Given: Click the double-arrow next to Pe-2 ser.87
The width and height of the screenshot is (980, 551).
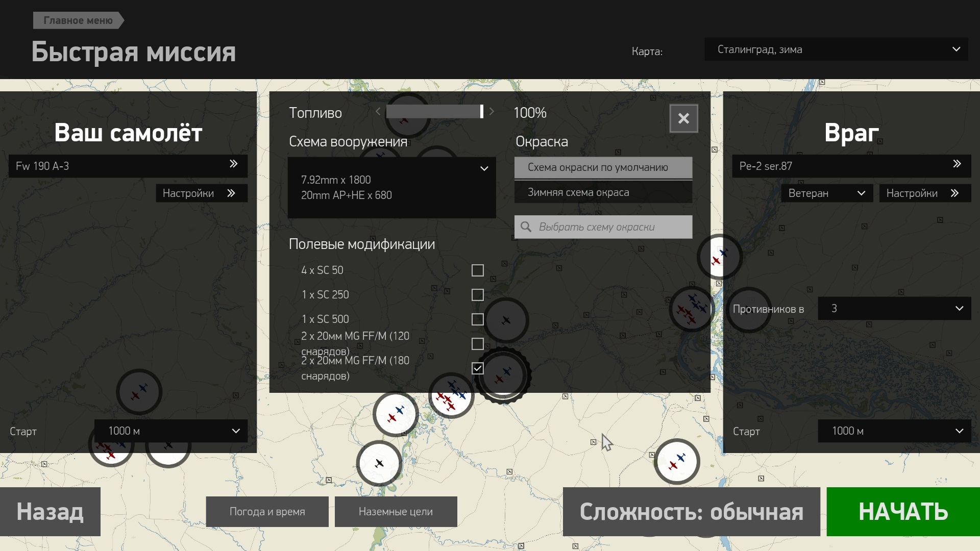Looking at the screenshot, I should tap(957, 164).
